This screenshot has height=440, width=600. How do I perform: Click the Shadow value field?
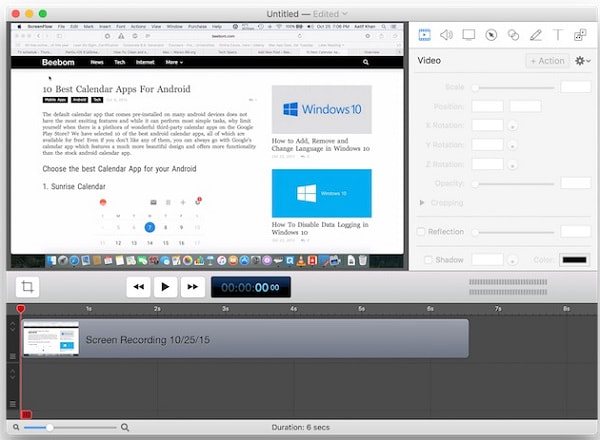point(487,260)
